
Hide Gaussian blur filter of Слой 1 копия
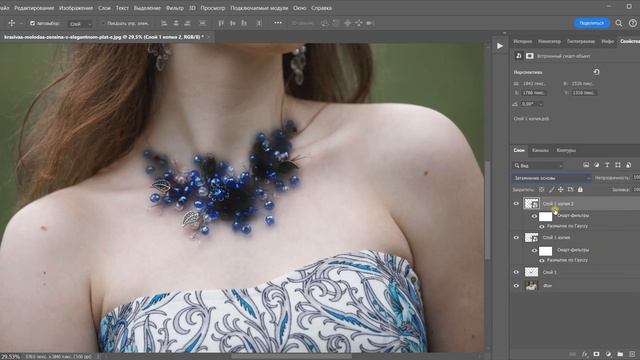coord(542,260)
